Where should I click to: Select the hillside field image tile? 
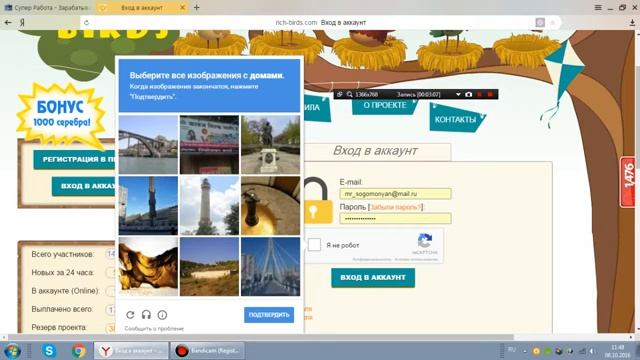coord(209,267)
